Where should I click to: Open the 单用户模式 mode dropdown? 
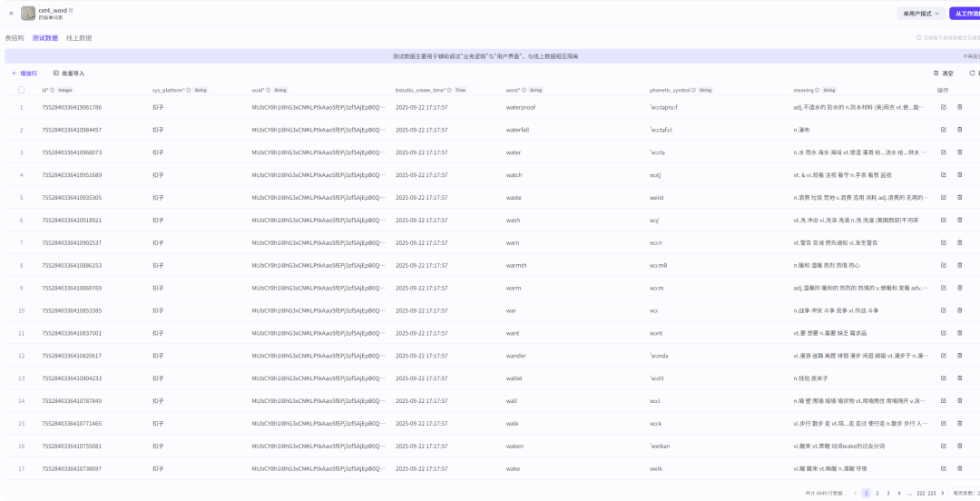(920, 14)
